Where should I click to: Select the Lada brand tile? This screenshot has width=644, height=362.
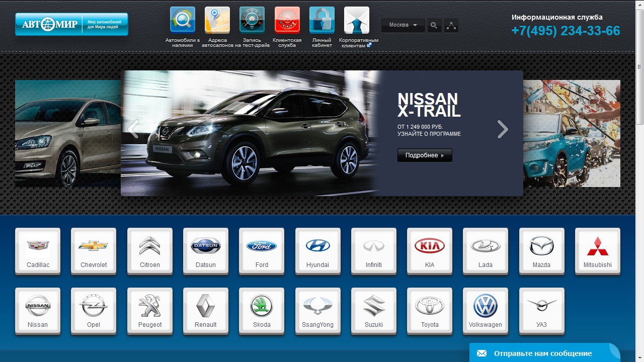486,251
